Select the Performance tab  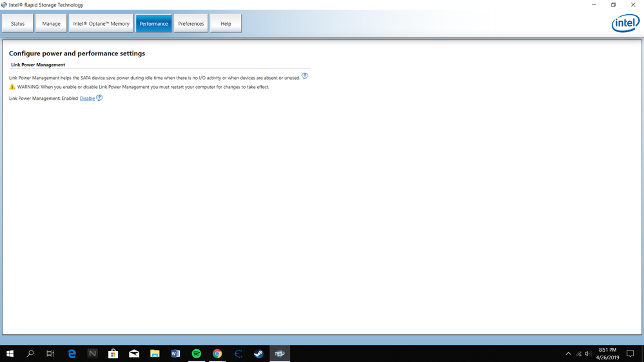153,23
